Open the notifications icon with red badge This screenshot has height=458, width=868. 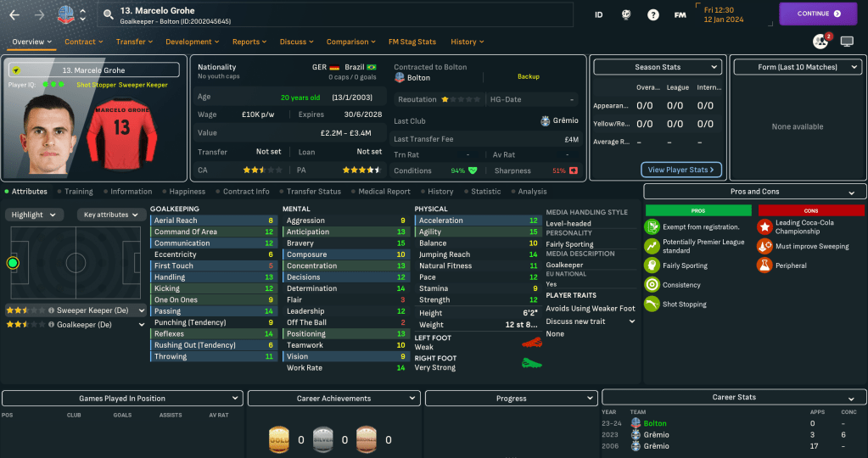[820, 41]
